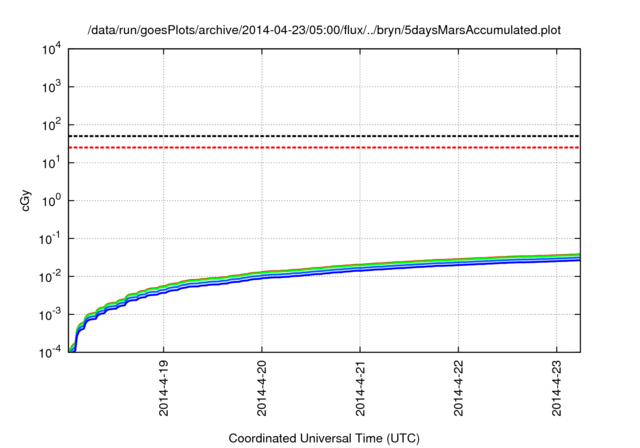Image resolution: width=640 pixels, height=448 pixels.
Task: Click the Coordinated Universal Time (UTC) label
Action: [x=324, y=438]
